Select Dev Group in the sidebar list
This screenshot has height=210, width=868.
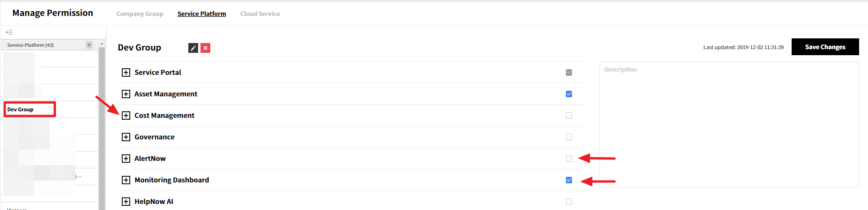(x=21, y=109)
